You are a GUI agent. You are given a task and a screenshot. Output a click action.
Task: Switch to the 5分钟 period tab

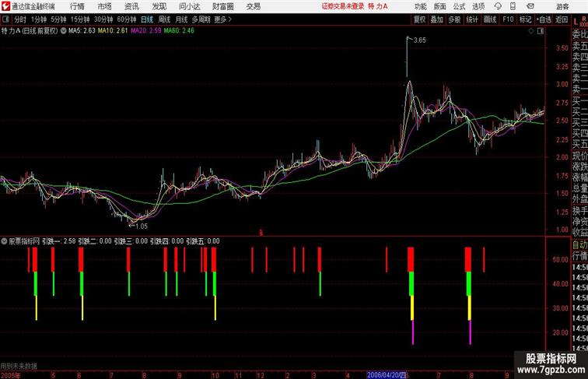[x=58, y=19]
